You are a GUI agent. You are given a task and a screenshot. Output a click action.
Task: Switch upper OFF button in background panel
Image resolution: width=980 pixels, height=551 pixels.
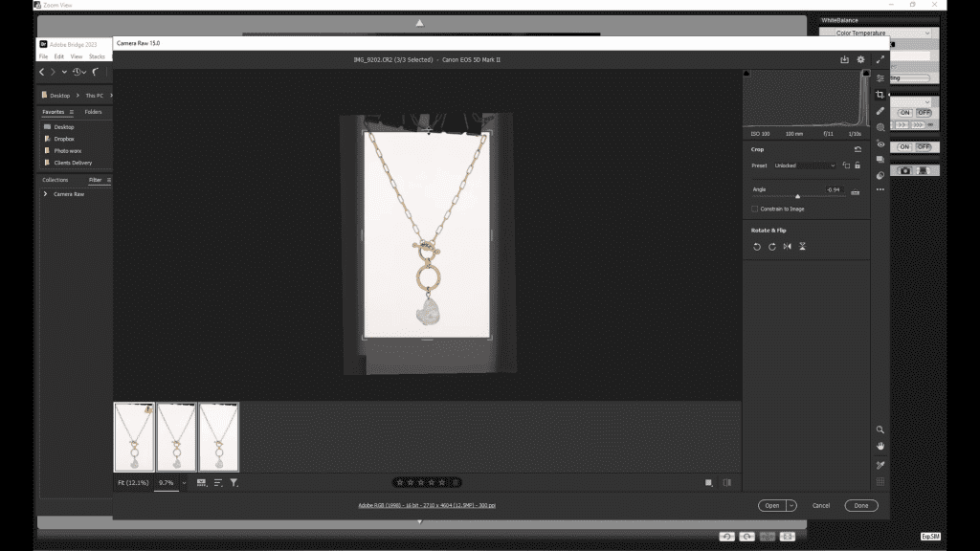pos(924,113)
